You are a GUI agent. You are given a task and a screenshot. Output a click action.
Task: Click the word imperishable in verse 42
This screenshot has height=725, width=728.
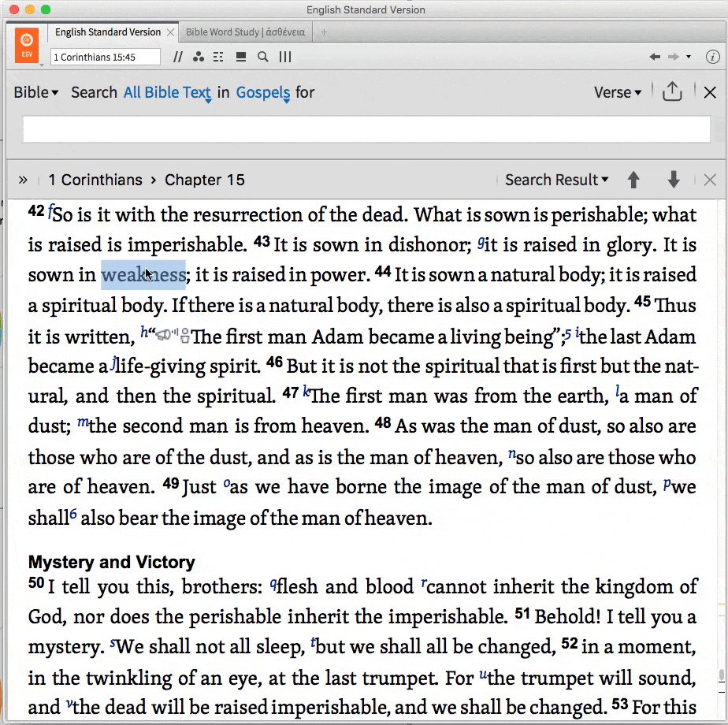pyautogui.click(x=187, y=245)
